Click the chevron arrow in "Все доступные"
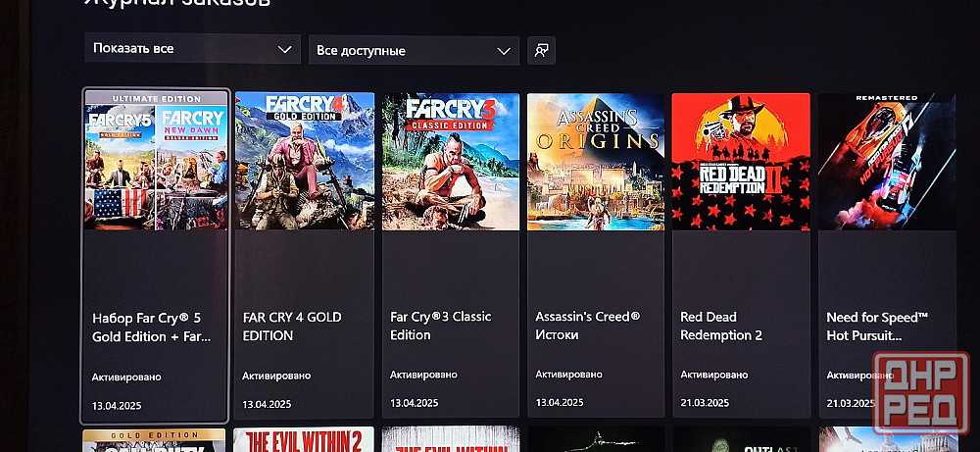Viewport: 980px width, 452px height. coord(504,51)
